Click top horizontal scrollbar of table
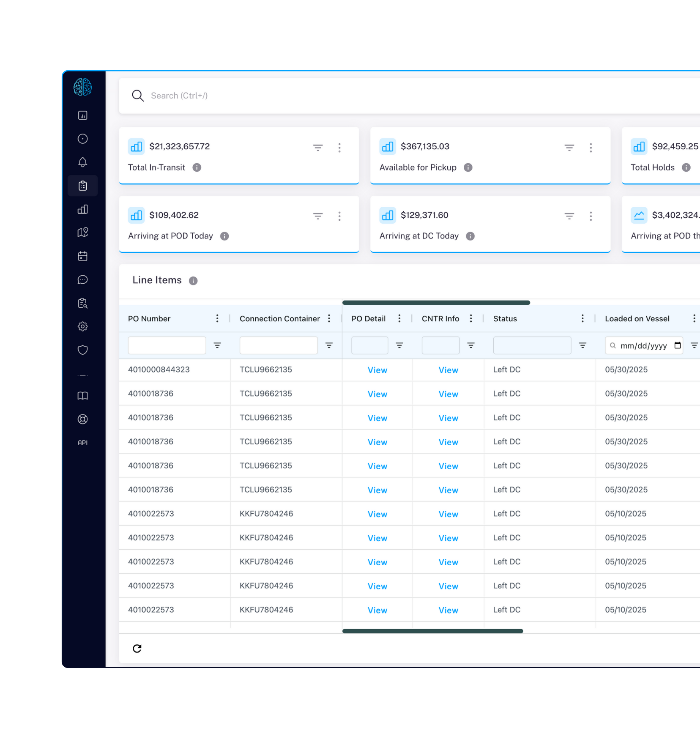 tap(436, 303)
